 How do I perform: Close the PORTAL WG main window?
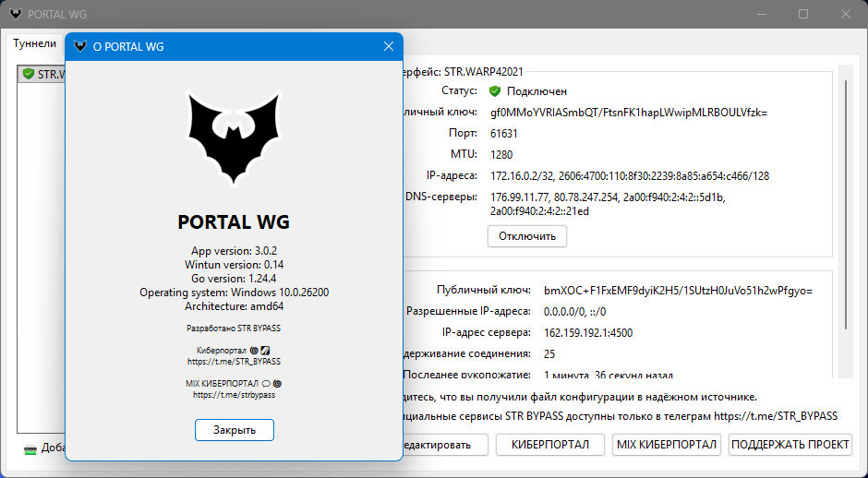[845, 14]
